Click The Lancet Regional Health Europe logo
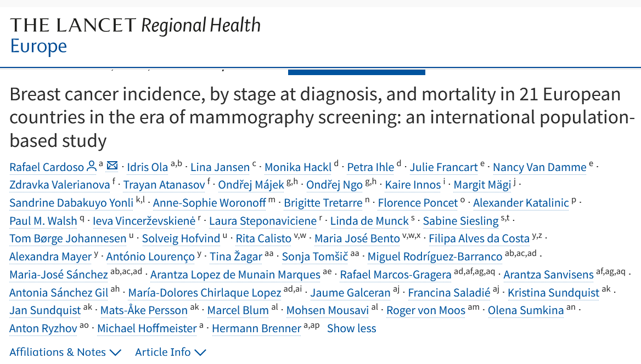This screenshot has height=364, width=641. 135,35
